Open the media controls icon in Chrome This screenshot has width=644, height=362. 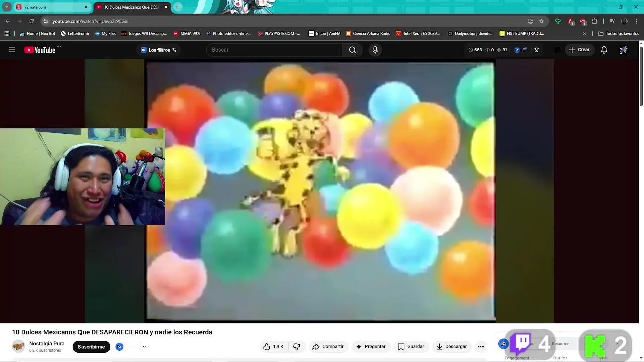[612, 21]
